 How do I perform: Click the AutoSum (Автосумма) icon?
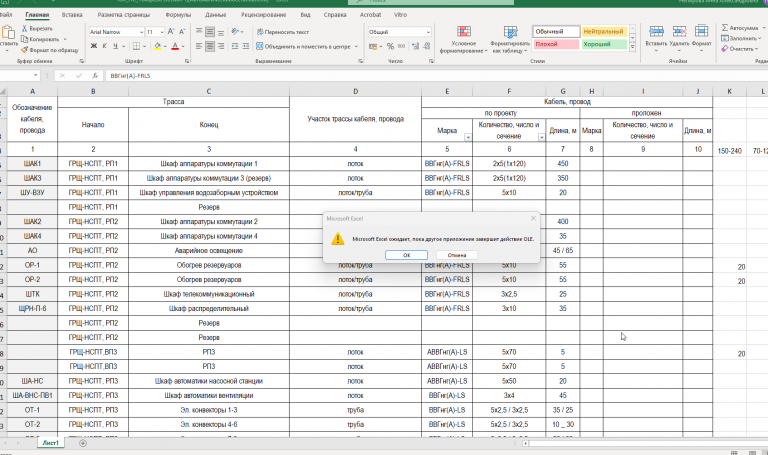click(x=724, y=29)
